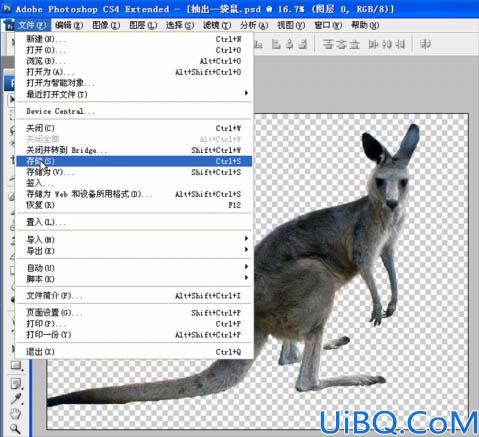
Task: Choose 文件简介 (F)... menu entry
Action: [134, 296]
